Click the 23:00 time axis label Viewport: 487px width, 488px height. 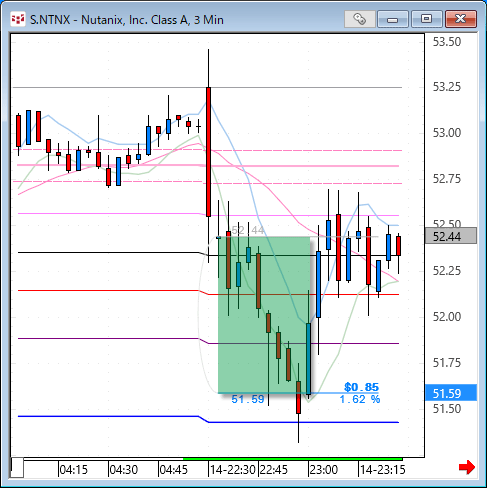tap(324, 470)
